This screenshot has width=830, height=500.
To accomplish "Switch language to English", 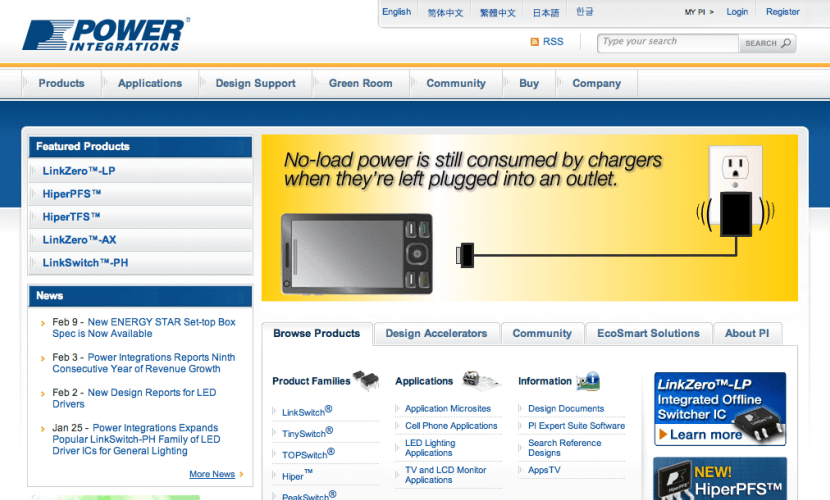I will coord(396,12).
